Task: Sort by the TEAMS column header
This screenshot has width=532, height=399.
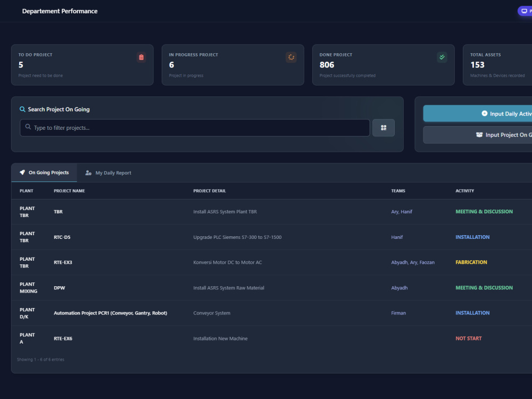Action: (398, 190)
